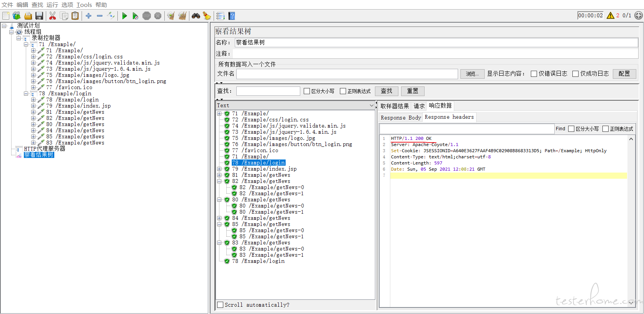
Task: Select tree item 76 /Example/images/button/btn_login.png
Action: pyautogui.click(x=106, y=81)
